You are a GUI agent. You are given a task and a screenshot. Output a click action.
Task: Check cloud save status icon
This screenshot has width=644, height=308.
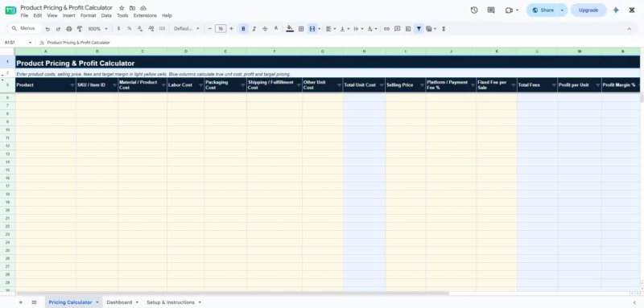[143, 8]
